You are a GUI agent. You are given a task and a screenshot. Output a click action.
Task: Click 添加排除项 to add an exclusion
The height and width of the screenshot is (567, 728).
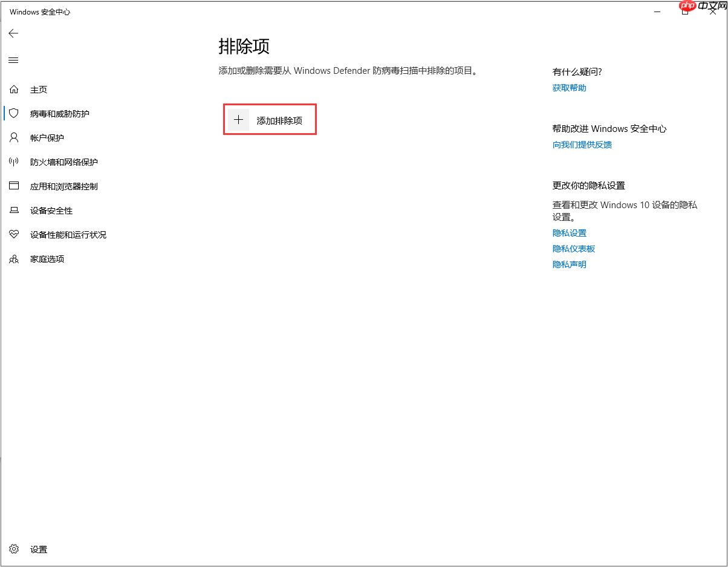click(270, 119)
